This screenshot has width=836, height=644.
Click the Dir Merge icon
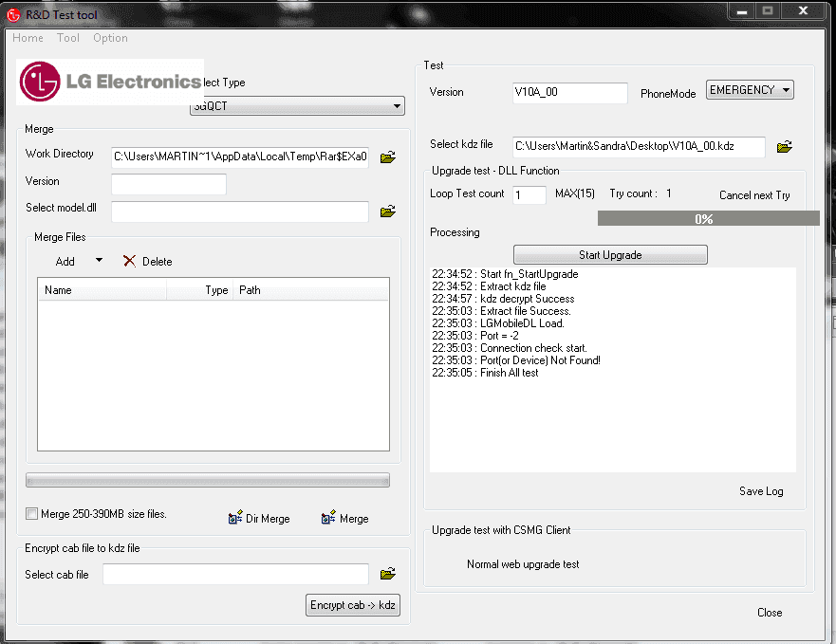click(x=235, y=517)
